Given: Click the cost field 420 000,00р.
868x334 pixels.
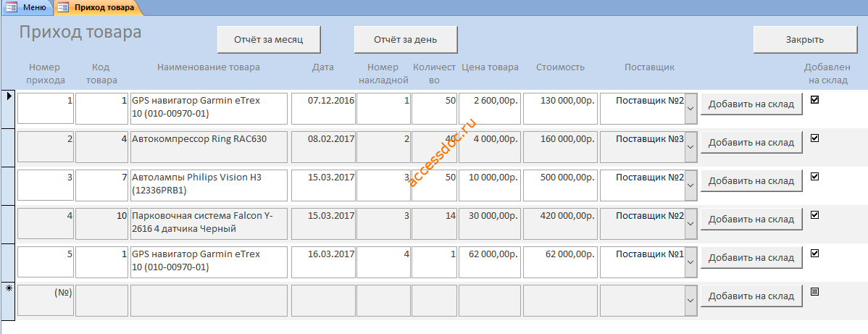Looking at the screenshot, I should pos(560,224).
